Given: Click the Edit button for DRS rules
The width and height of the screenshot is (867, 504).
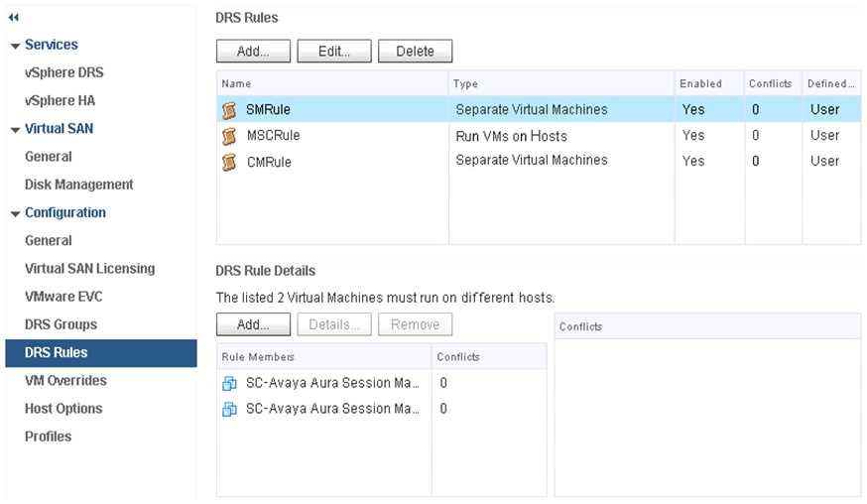Looking at the screenshot, I should (333, 52).
